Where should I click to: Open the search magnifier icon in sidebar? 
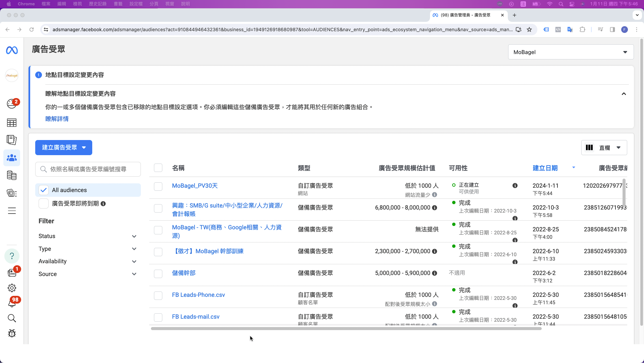click(x=12, y=318)
